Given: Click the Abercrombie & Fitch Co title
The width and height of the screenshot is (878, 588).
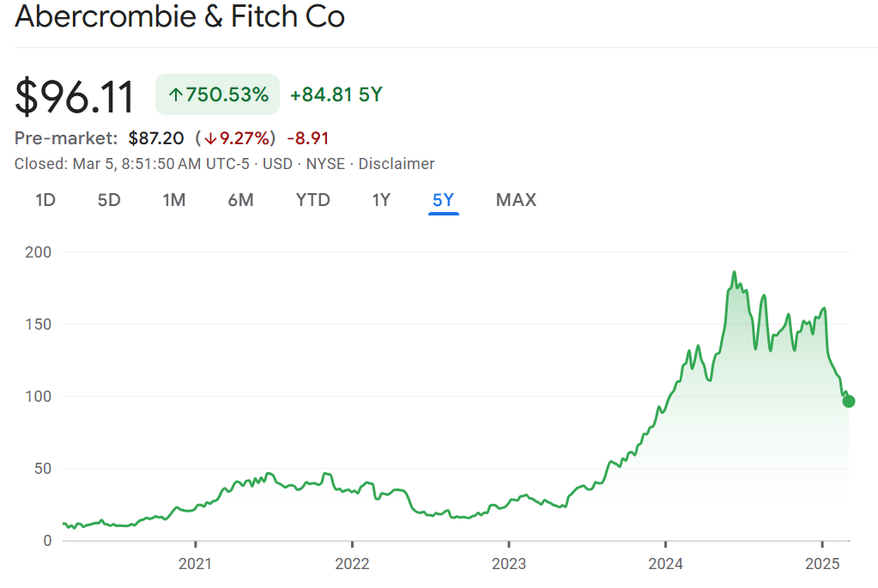Looking at the screenshot, I should point(180,17).
